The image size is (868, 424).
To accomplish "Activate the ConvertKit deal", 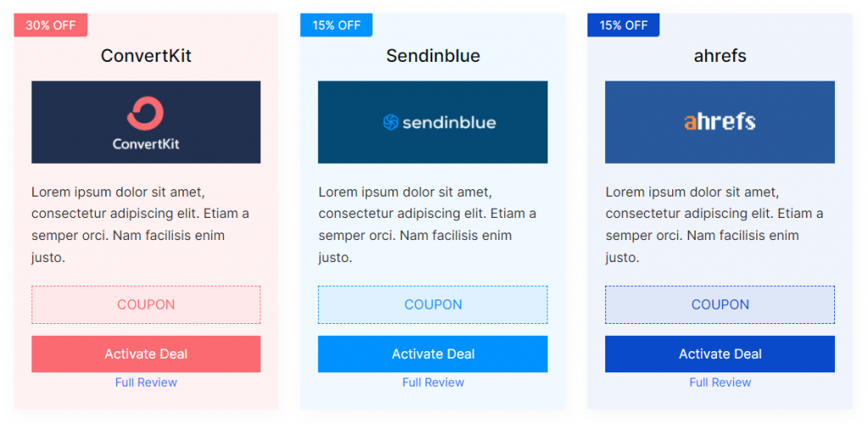I will coord(146,354).
